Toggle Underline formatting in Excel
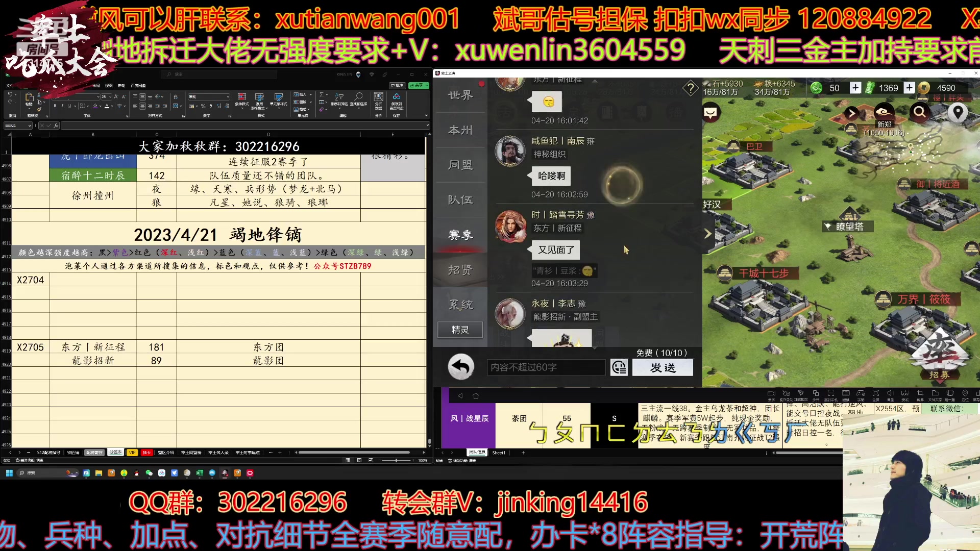The image size is (980, 551). [x=69, y=106]
